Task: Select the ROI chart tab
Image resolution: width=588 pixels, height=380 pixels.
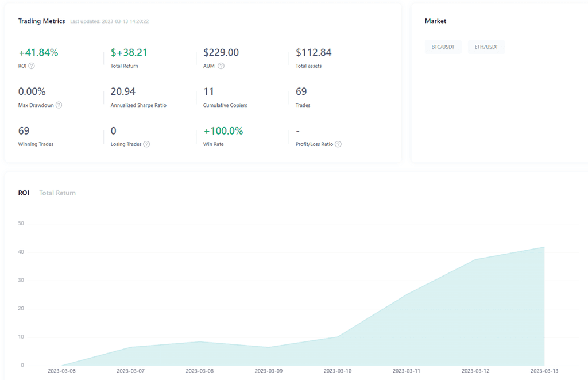Action: [x=24, y=193]
